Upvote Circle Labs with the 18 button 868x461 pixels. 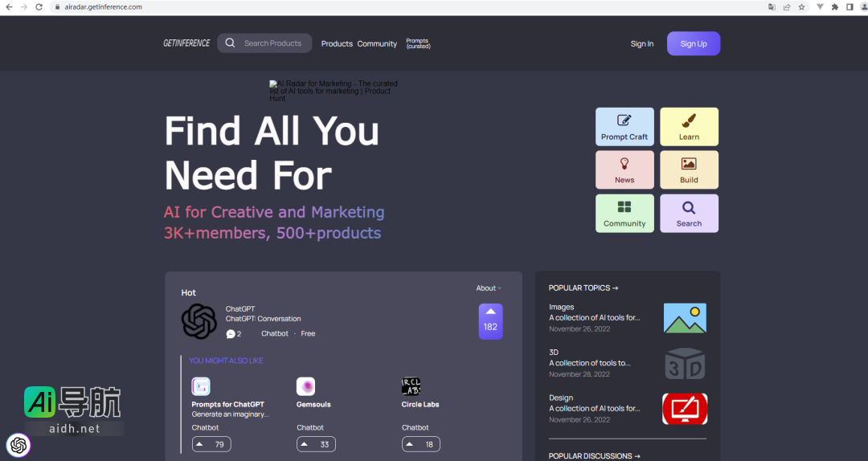coord(420,444)
